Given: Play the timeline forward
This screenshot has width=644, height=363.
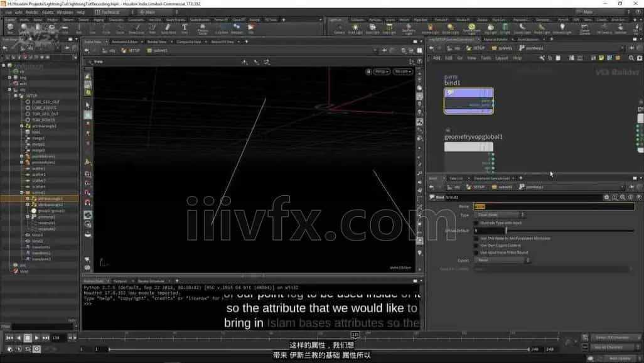Looking at the screenshot, I should coord(36,338).
